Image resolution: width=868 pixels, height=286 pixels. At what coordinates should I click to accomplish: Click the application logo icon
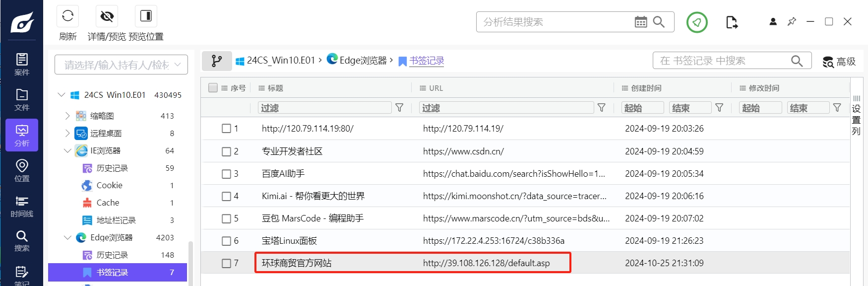pyautogui.click(x=22, y=22)
